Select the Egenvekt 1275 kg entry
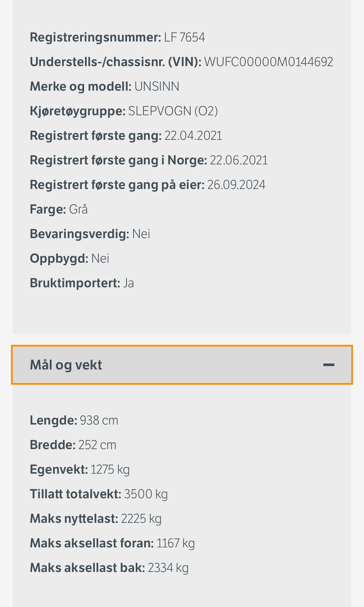Screen dimensions: 364x607 click(x=80, y=469)
